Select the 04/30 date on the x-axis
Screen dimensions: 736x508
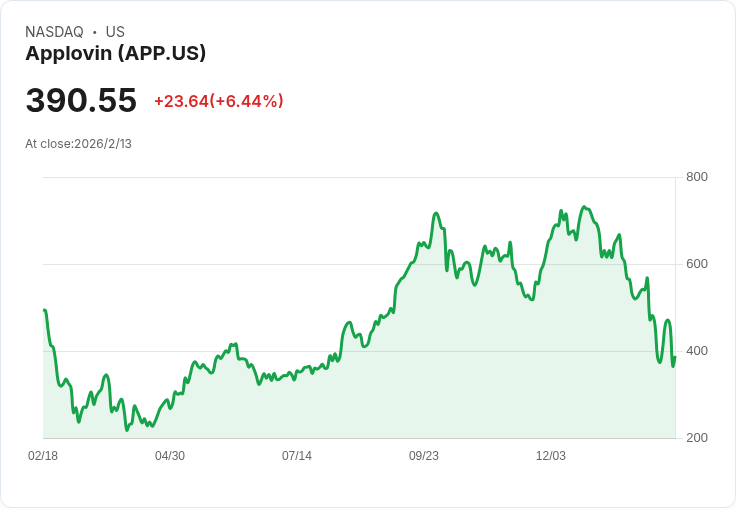click(x=170, y=456)
